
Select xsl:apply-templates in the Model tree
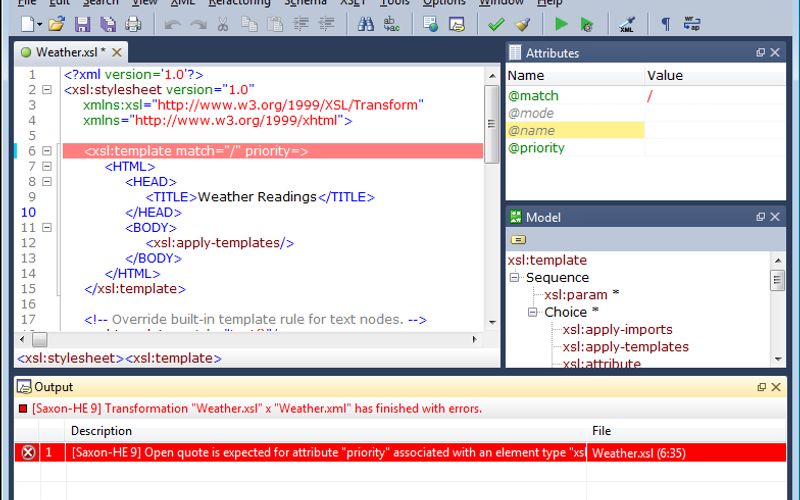click(x=626, y=347)
